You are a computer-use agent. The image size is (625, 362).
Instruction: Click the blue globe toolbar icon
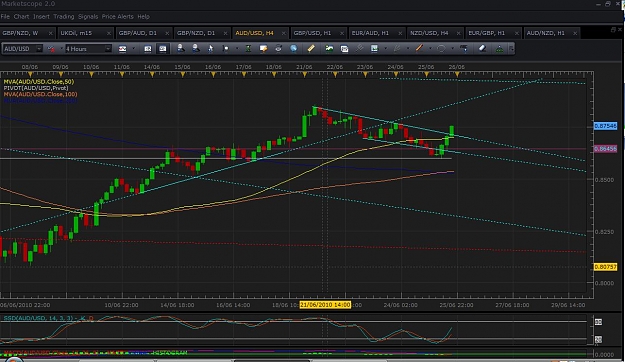pyautogui.click(x=293, y=49)
